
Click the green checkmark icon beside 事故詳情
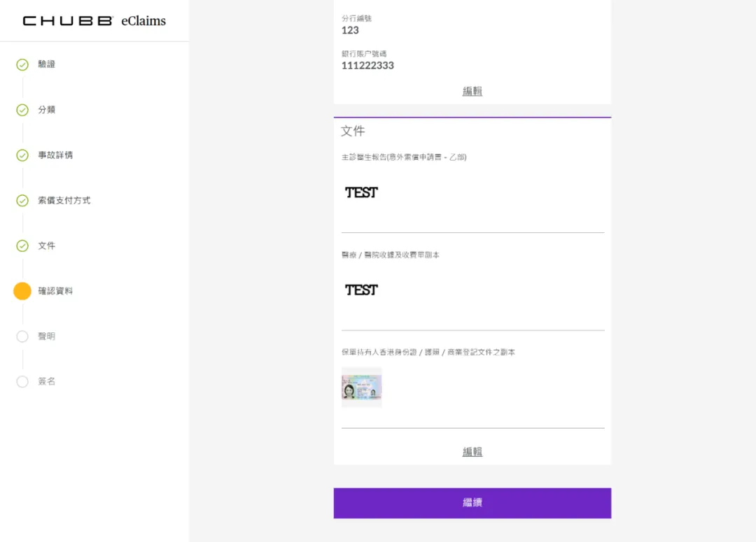(x=22, y=155)
